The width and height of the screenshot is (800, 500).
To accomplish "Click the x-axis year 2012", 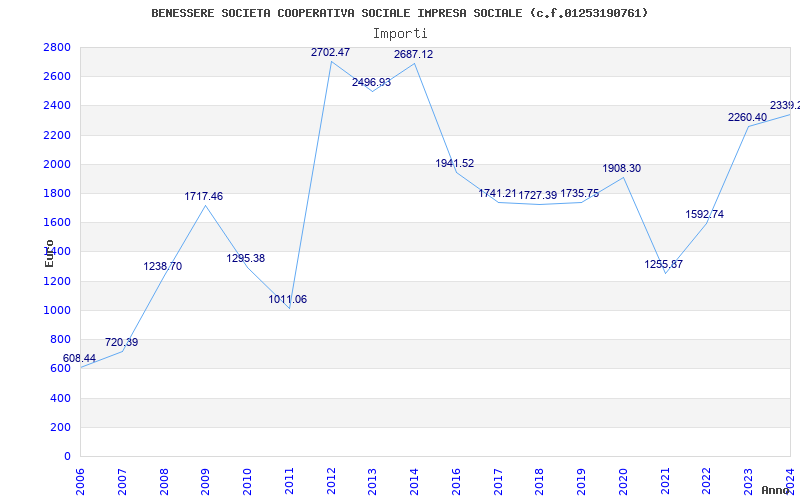I will coord(331,481).
